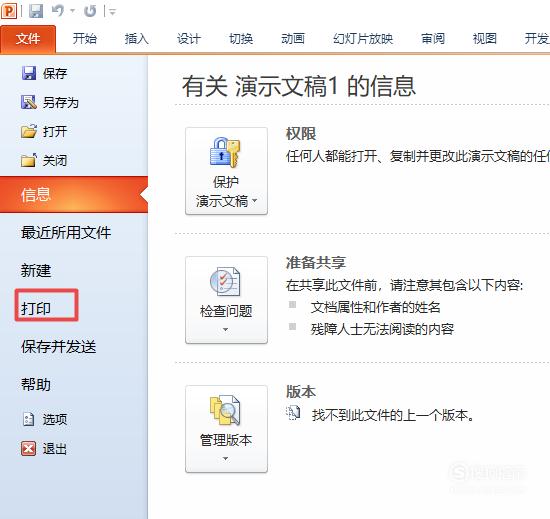The image size is (550, 519).
Task: Open 最近所用文件 in backstage menu
Action: click(66, 232)
